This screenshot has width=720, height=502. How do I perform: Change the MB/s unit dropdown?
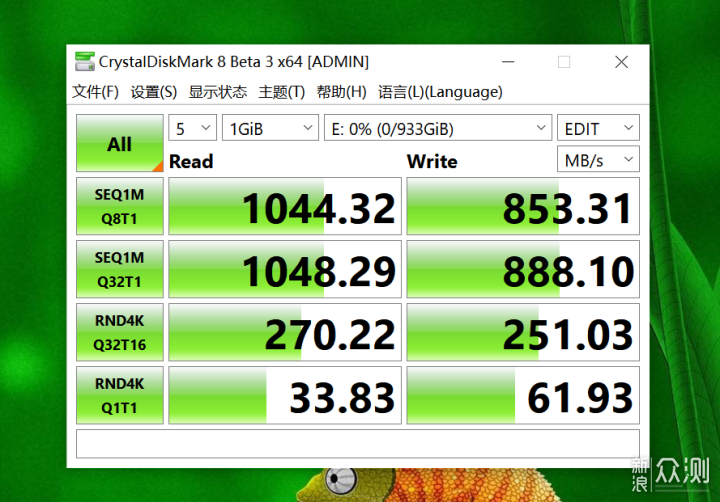[x=598, y=159]
